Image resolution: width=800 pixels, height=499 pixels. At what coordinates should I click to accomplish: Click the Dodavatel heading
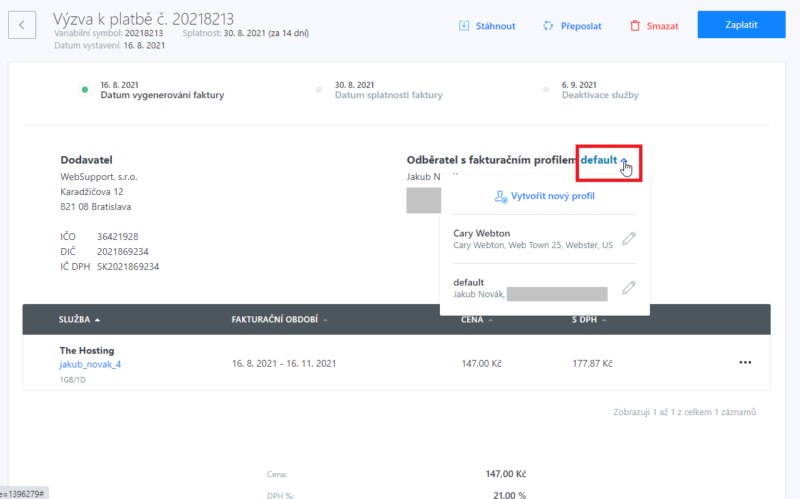[x=86, y=160]
